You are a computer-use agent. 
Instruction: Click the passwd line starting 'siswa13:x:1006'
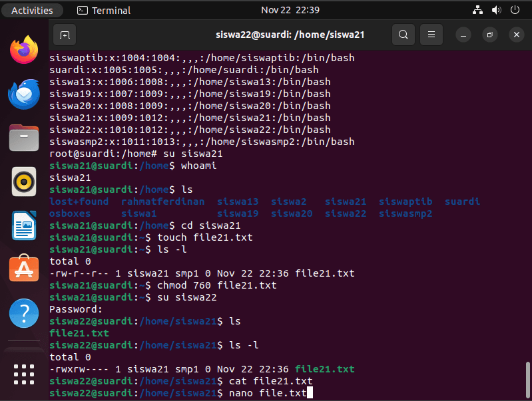190,82
